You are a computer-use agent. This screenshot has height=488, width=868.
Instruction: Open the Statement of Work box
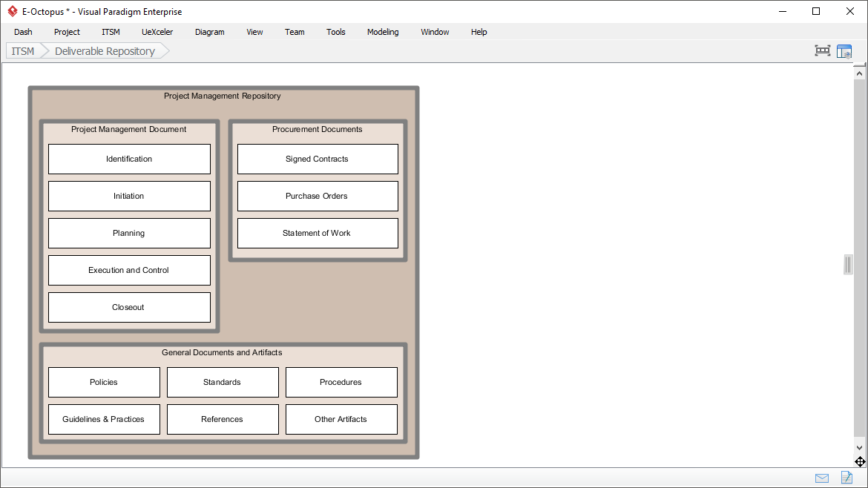318,233
